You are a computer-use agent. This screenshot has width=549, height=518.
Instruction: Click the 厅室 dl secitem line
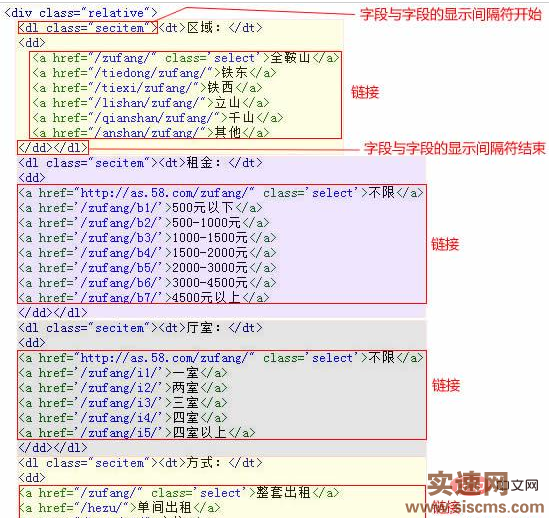(x=140, y=328)
